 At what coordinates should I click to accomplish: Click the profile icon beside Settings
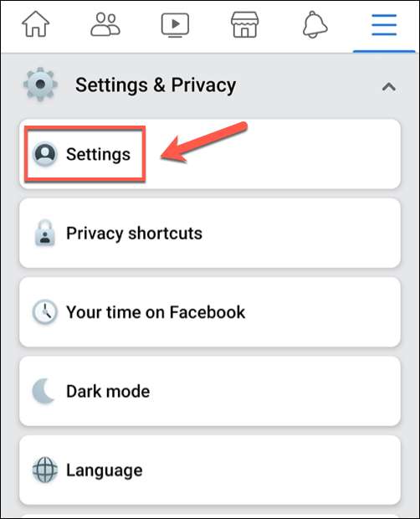[45, 154]
